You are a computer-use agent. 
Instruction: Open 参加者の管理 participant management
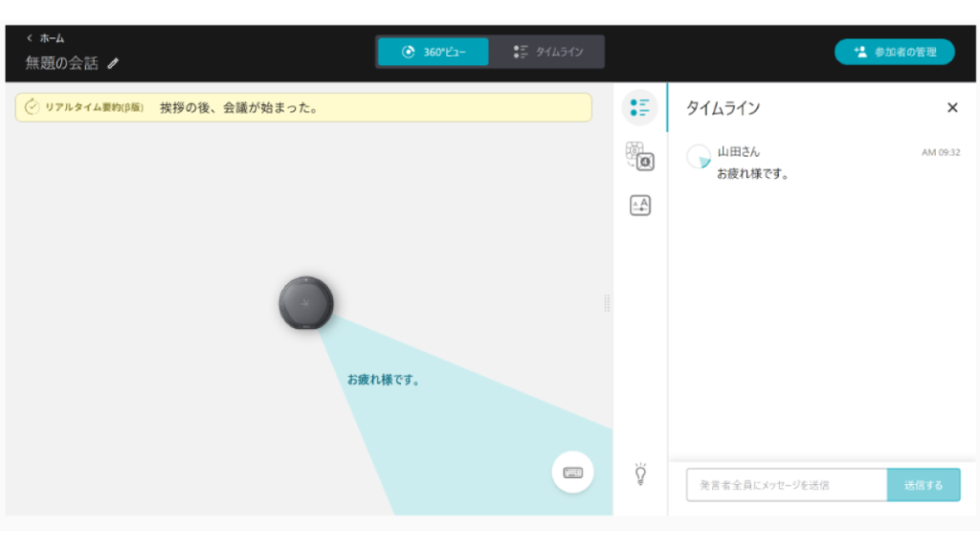pyautogui.click(x=894, y=52)
